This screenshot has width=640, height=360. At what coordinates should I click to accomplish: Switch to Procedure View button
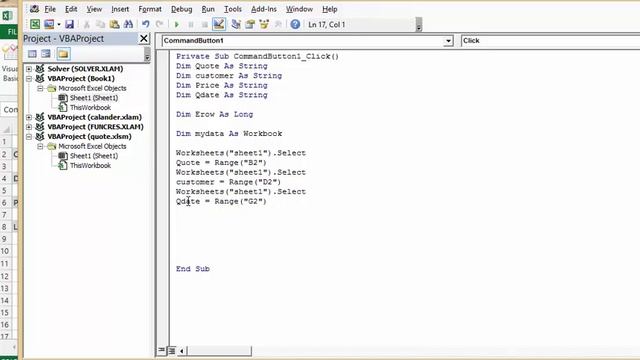[x=162, y=350]
